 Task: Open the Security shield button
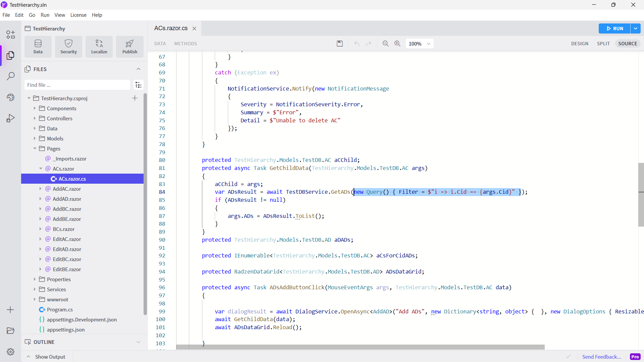[x=68, y=47]
